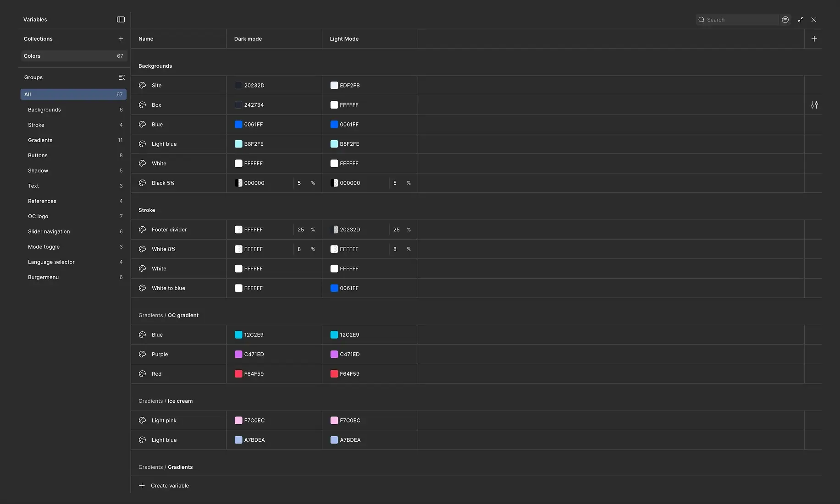
Task: Click the Blue dark mode swatch 0061FF in Backgrounds
Action: [238, 124]
